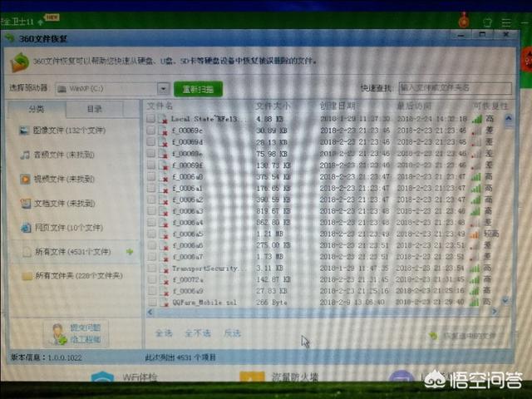This screenshot has width=532, height=399.
Task: Expand the 选择驱动器 drive dropdown
Action: point(164,88)
